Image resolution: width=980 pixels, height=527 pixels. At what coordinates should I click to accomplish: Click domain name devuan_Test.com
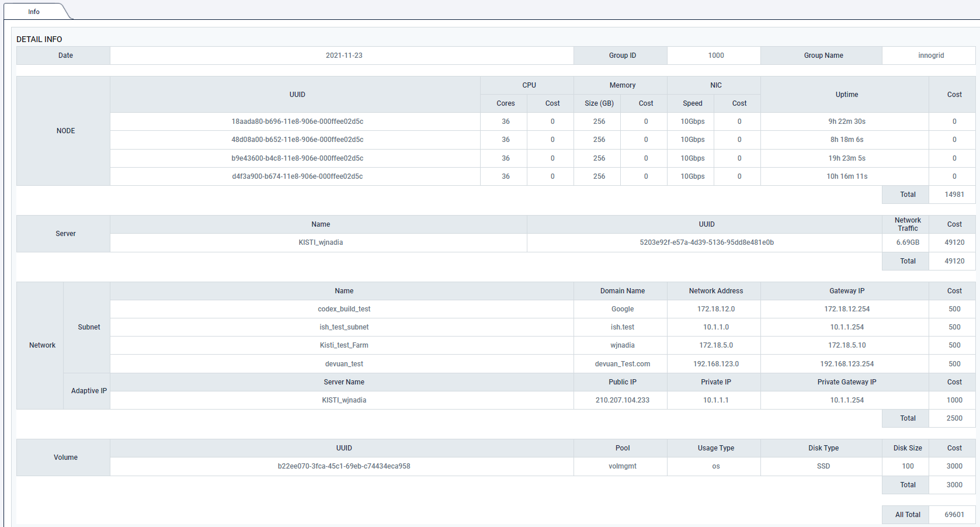click(623, 364)
